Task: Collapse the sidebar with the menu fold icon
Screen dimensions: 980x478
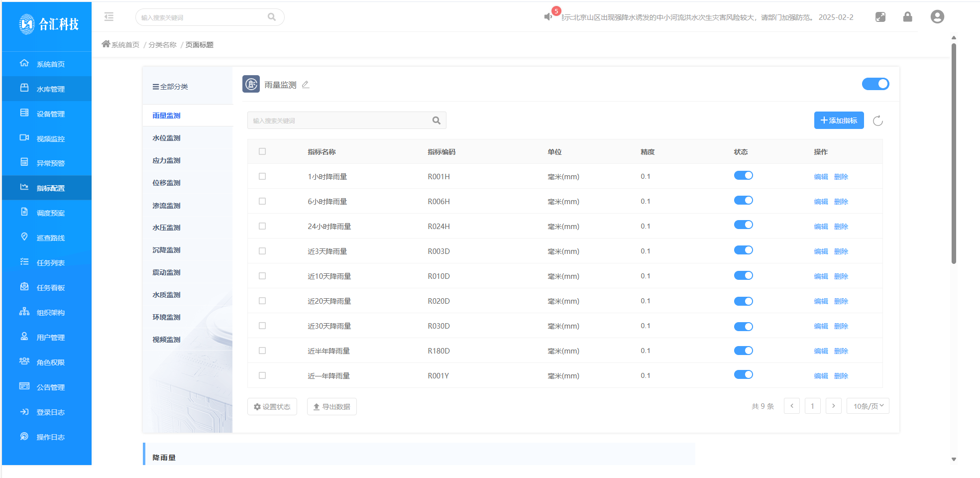Action: point(109,17)
